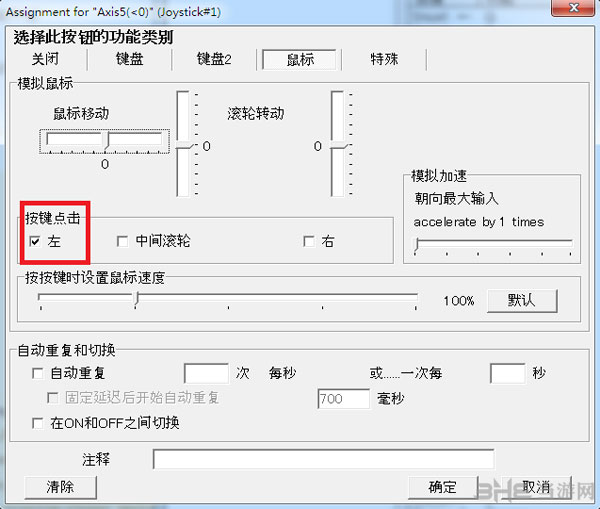Focus the 注释 comment text field

323,459
